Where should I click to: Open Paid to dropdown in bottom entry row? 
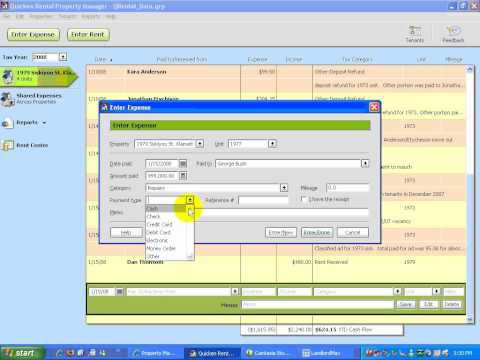tap(235, 292)
